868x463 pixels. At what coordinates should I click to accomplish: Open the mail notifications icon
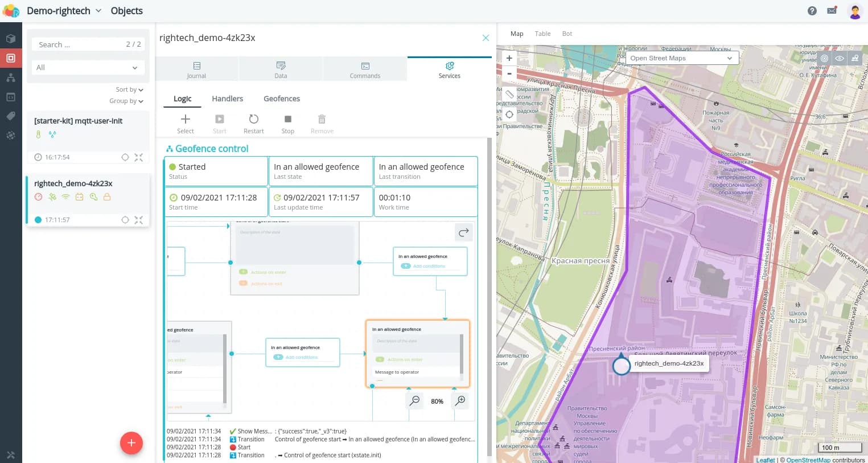(x=832, y=11)
